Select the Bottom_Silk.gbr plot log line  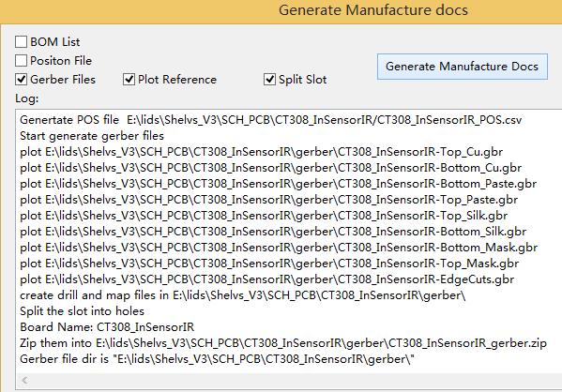tap(273, 232)
